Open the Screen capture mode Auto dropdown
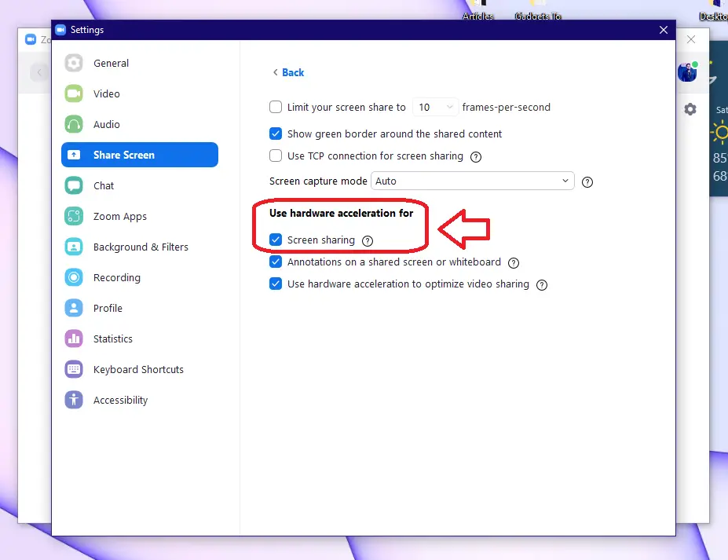Image resolution: width=728 pixels, height=560 pixels. 472,181
